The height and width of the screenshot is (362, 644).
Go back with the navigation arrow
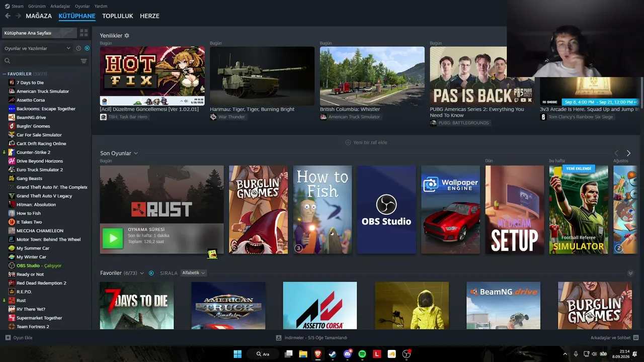pos(8,16)
